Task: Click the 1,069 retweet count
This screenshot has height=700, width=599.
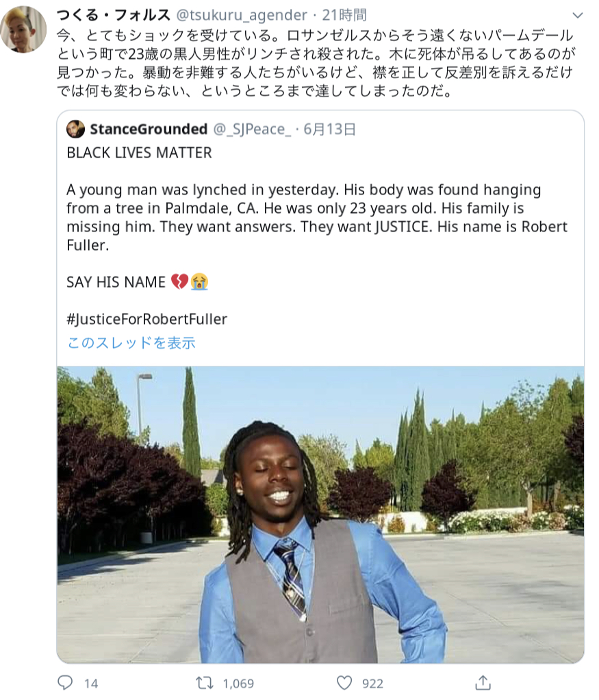Action: pyautogui.click(x=238, y=684)
